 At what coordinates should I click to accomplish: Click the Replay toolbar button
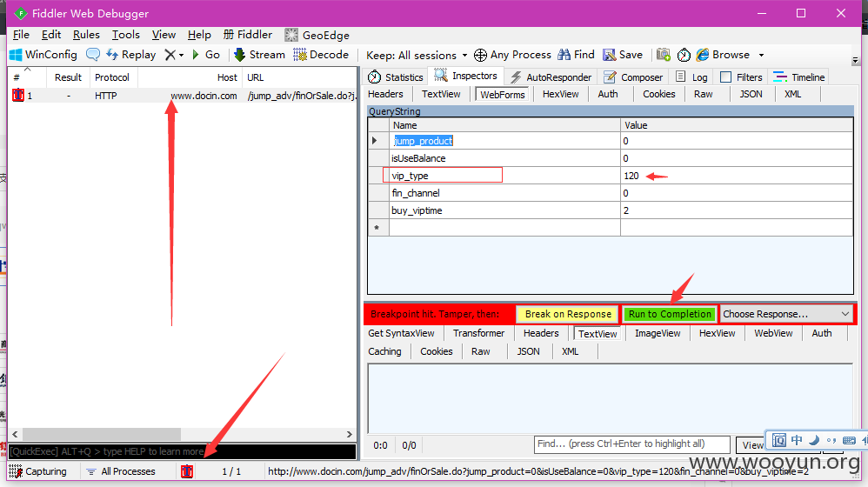(130, 55)
